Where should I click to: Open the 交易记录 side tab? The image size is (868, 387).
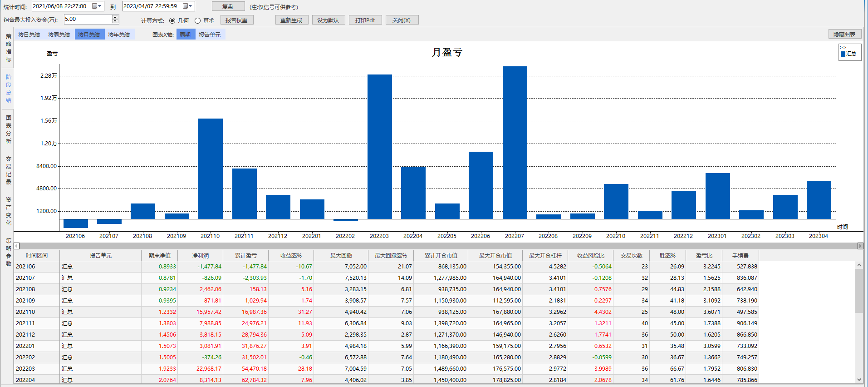coord(8,170)
